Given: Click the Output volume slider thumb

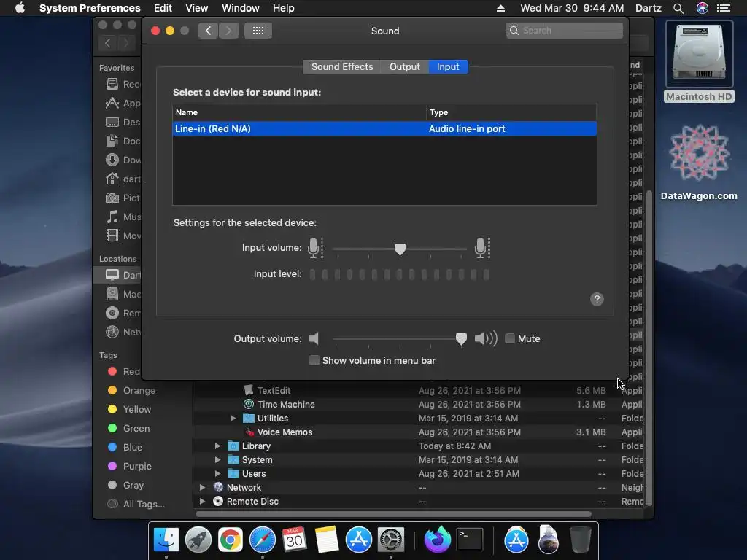Looking at the screenshot, I should 461,339.
